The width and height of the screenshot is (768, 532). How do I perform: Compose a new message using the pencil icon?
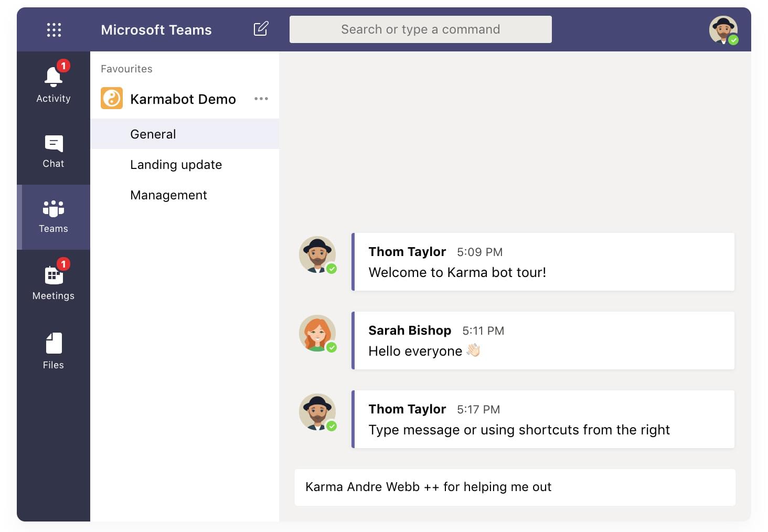pyautogui.click(x=261, y=29)
